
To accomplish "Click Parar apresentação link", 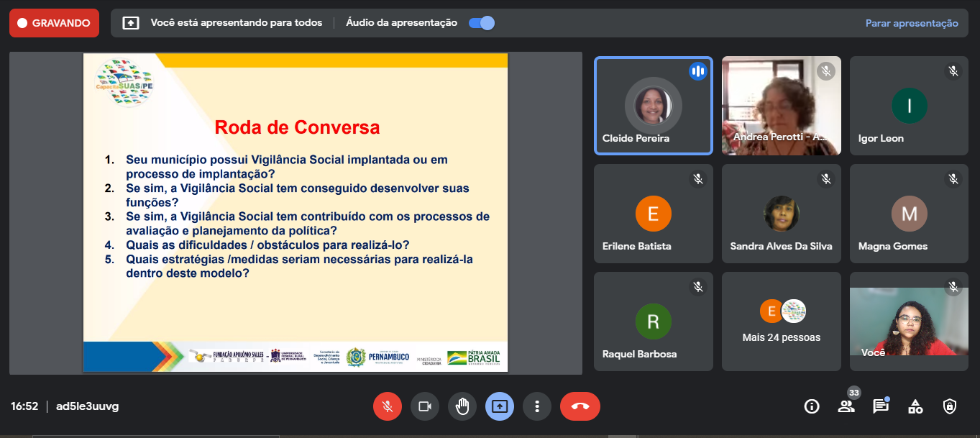I will [911, 23].
